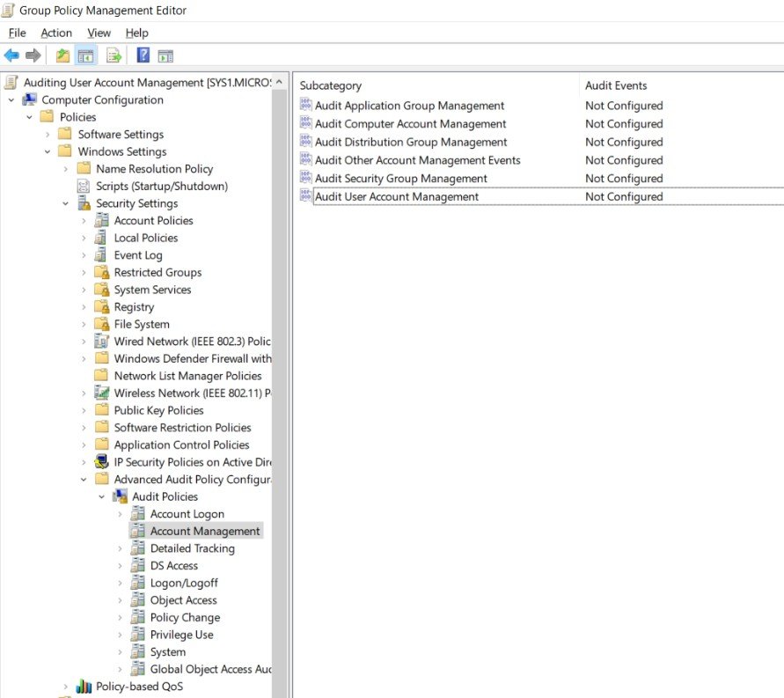Viewport: 784px width, 698px height.
Task: Select Global Object Access Auditing tree item
Action: point(210,669)
